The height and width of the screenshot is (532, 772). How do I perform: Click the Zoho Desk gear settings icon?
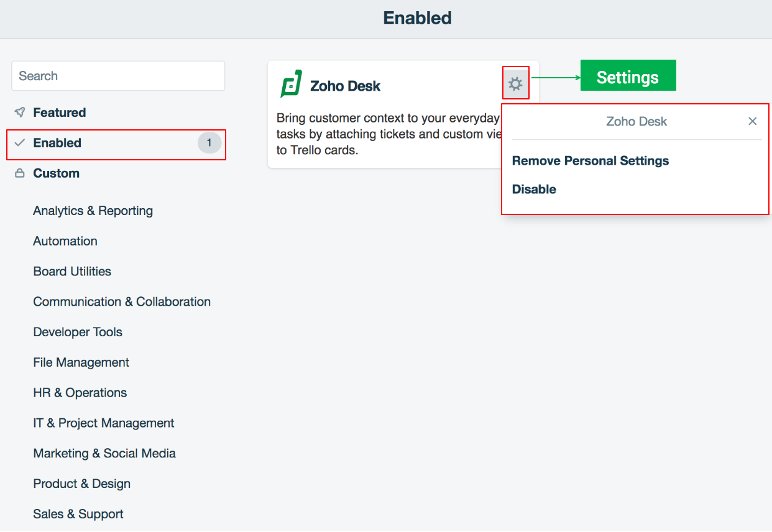coord(515,83)
